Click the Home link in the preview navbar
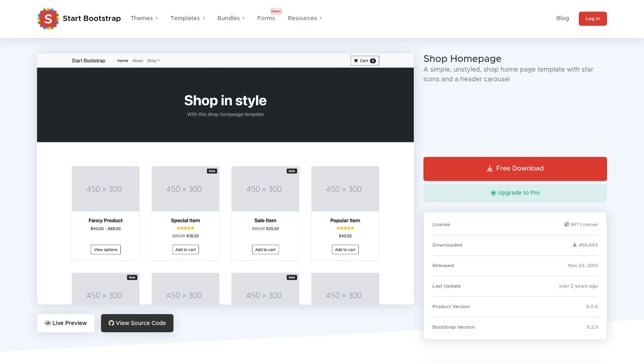Screen dimensions: 644x362 click(122, 60)
